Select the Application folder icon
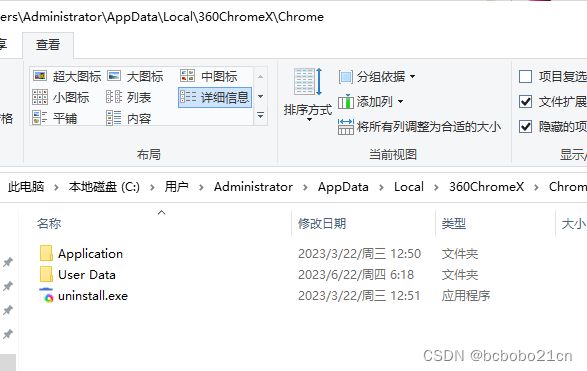 (46, 253)
